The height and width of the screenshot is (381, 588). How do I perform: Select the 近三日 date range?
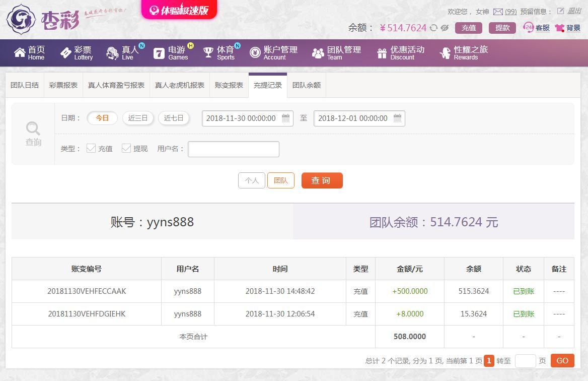point(137,118)
